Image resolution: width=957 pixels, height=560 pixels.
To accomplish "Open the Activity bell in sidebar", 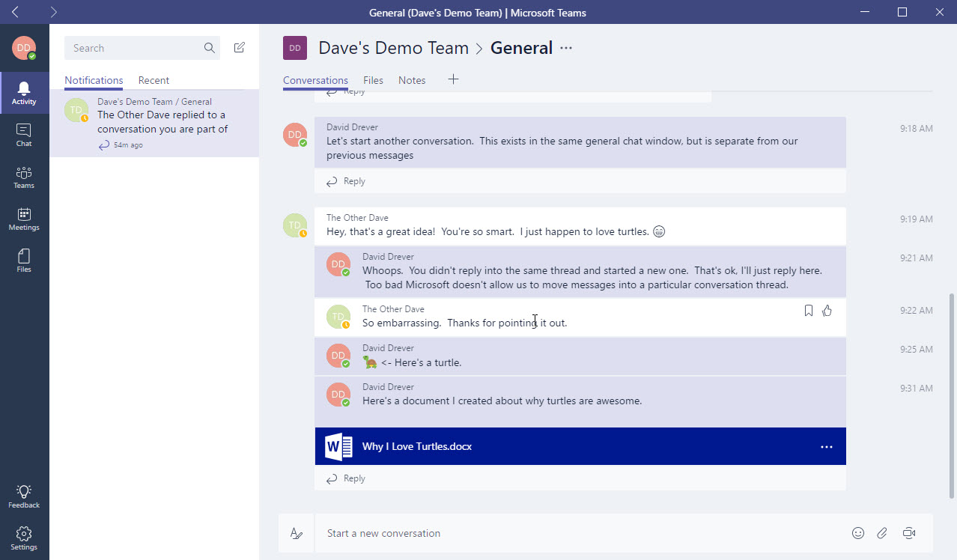I will [24, 93].
